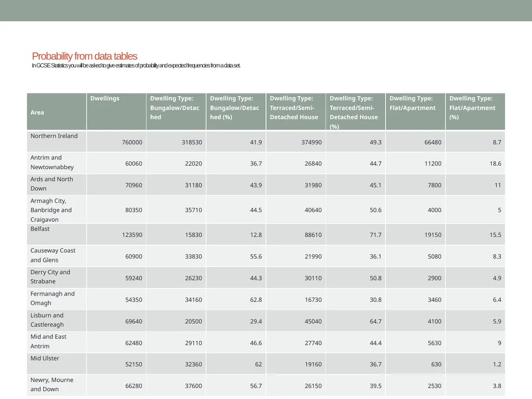532x399 pixels.
Task: Click the value 3460
Action: coord(435,300)
